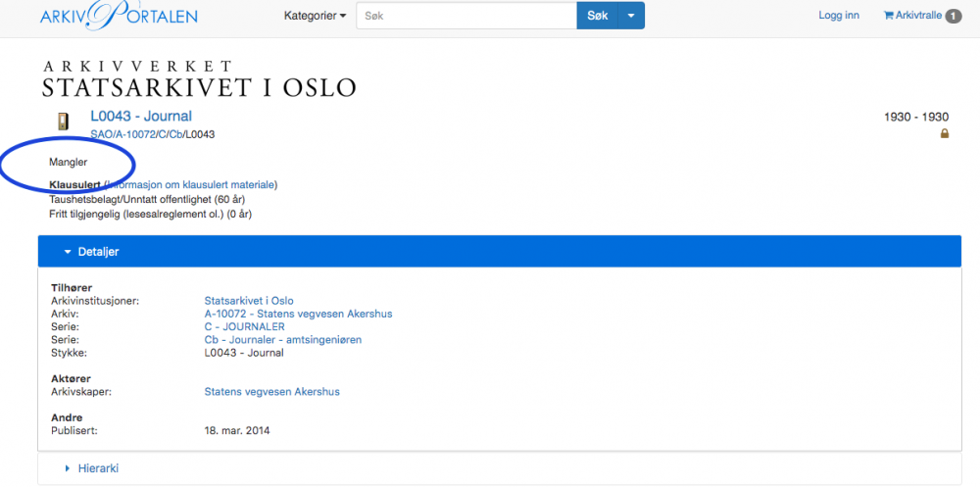Open the L0043 - Journal title link
The width and height of the screenshot is (980, 487).
click(x=141, y=117)
